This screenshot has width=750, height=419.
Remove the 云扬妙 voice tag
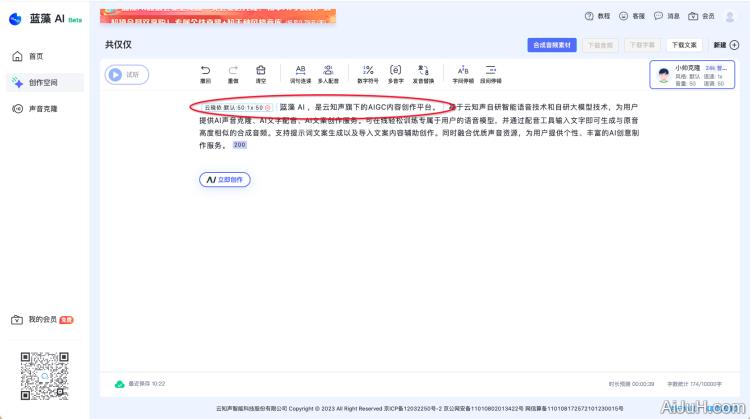click(x=268, y=107)
